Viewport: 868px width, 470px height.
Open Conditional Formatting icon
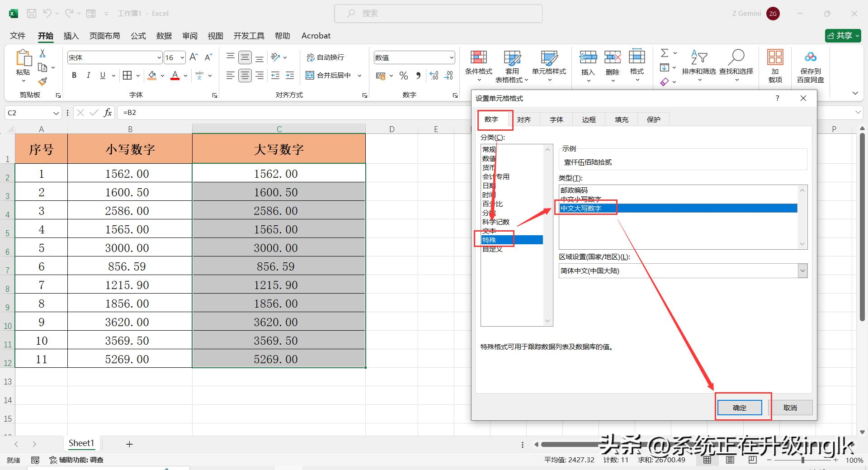pos(478,58)
